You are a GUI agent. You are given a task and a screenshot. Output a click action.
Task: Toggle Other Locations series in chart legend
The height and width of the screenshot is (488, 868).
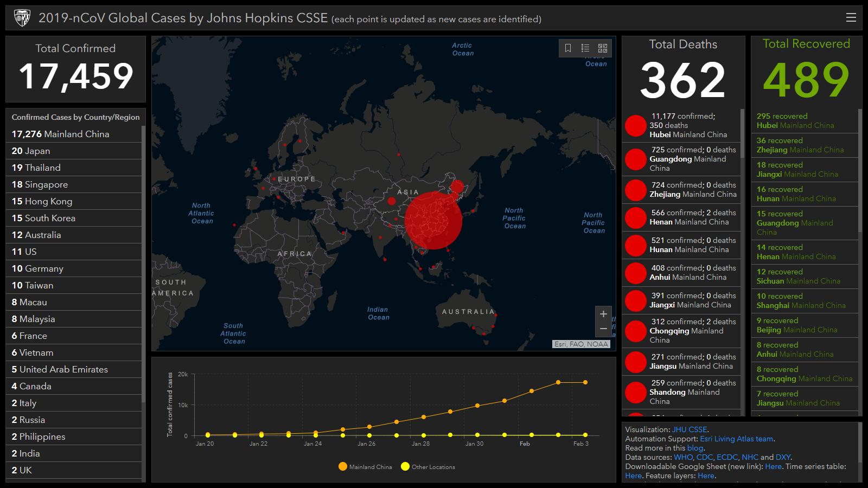pyautogui.click(x=428, y=467)
